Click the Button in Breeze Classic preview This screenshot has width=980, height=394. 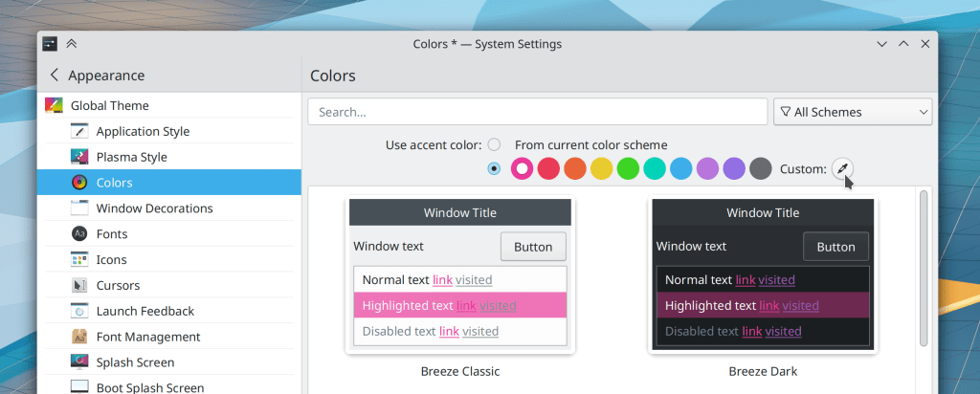(x=533, y=246)
